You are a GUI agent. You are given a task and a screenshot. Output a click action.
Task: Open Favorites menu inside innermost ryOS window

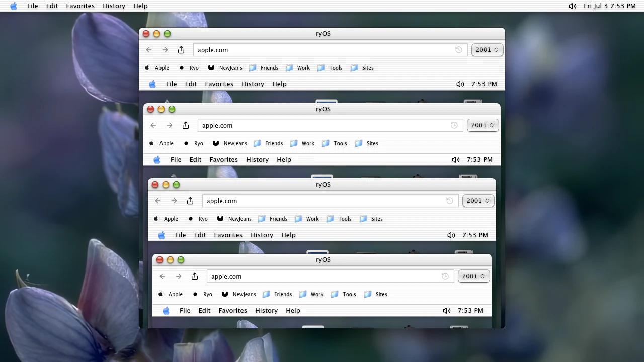tap(233, 311)
